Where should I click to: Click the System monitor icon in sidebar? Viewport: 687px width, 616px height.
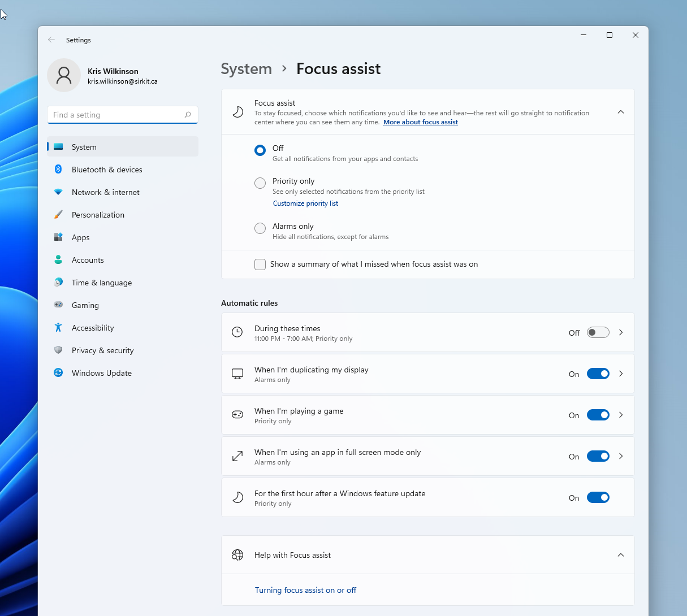tap(58, 147)
